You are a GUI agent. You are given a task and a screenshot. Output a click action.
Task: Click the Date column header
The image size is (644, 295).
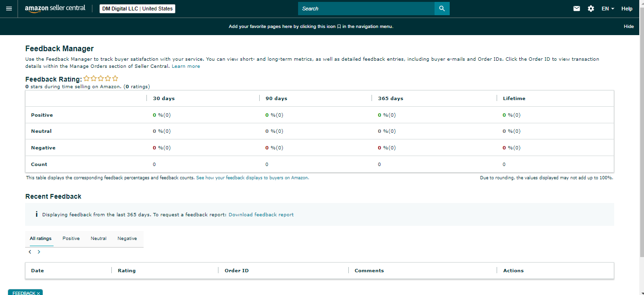click(37, 271)
